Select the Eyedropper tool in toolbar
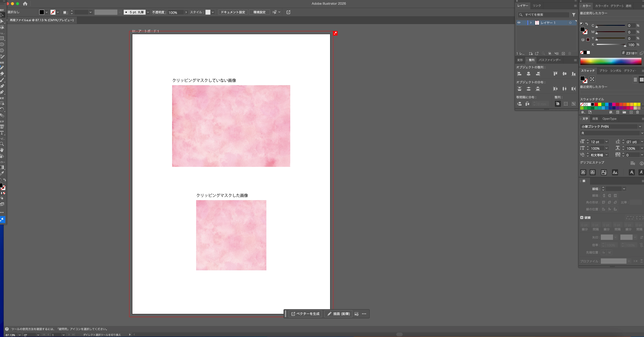644x337 pixels. 2,173
